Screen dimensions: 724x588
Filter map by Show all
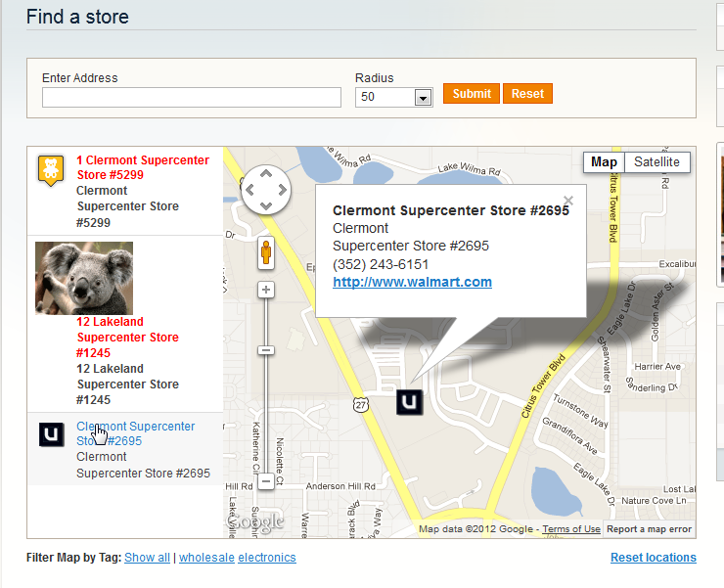[148, 558]
